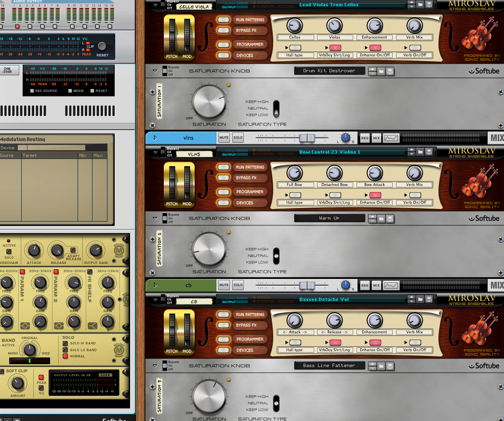Click the Modulation Routing Device field

52,148
